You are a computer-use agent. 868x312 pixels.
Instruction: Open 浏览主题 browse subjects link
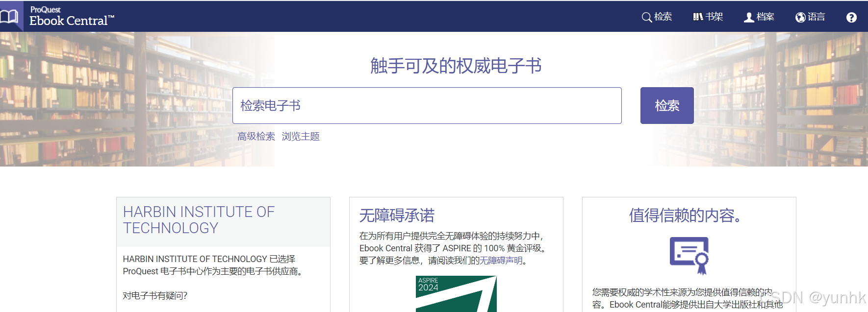coord(301,137)
